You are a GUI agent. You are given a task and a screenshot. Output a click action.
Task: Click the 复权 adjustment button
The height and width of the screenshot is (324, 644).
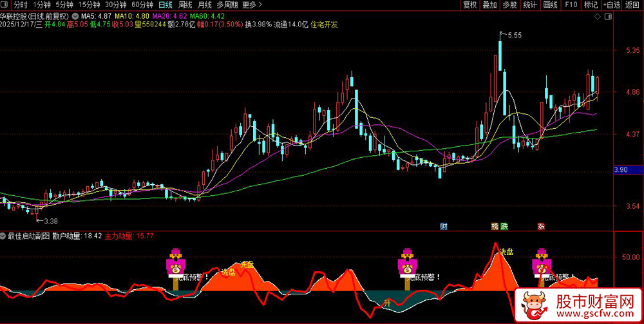[470, 5]
